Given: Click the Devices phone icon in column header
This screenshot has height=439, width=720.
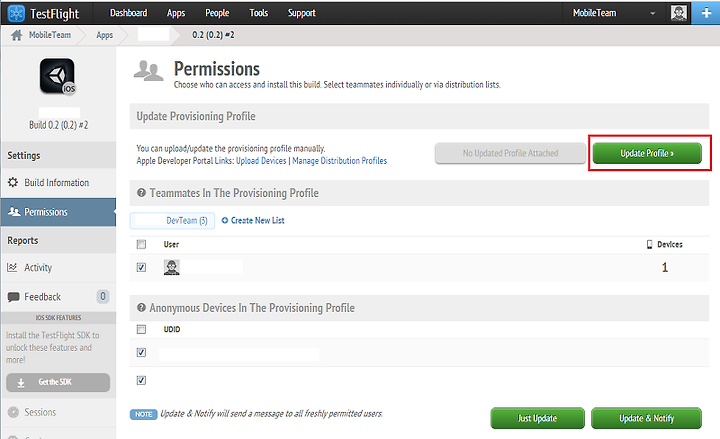Looking at the screenshot, I should [649, 244].
